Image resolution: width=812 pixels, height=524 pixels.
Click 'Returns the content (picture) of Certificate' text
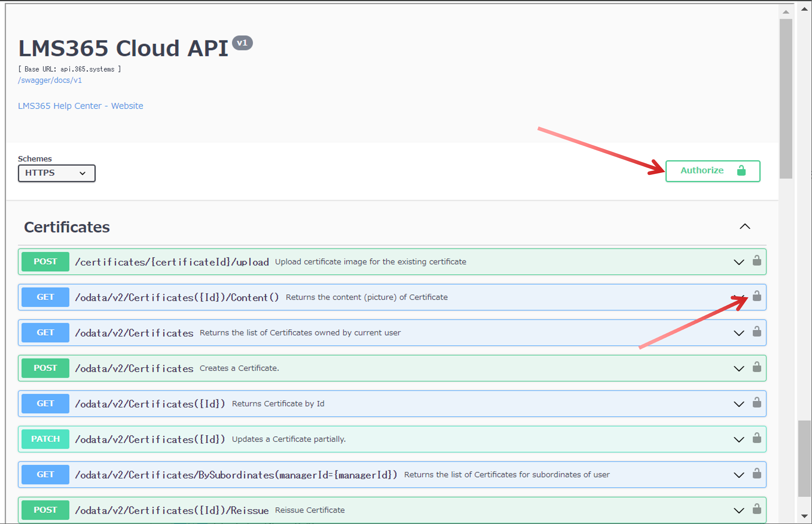click(x=367, y=297)
